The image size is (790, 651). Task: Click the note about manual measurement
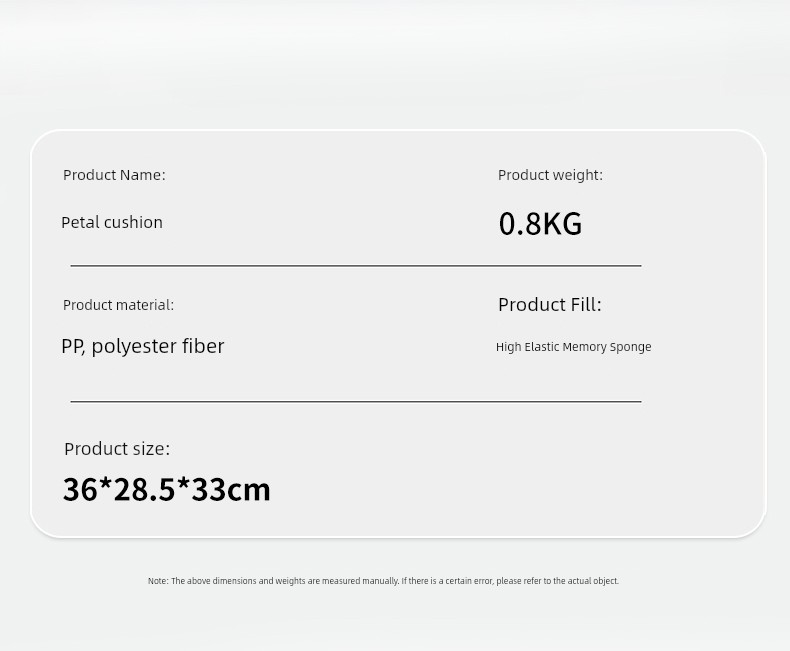pyautogui.click(x=383, y=581)
